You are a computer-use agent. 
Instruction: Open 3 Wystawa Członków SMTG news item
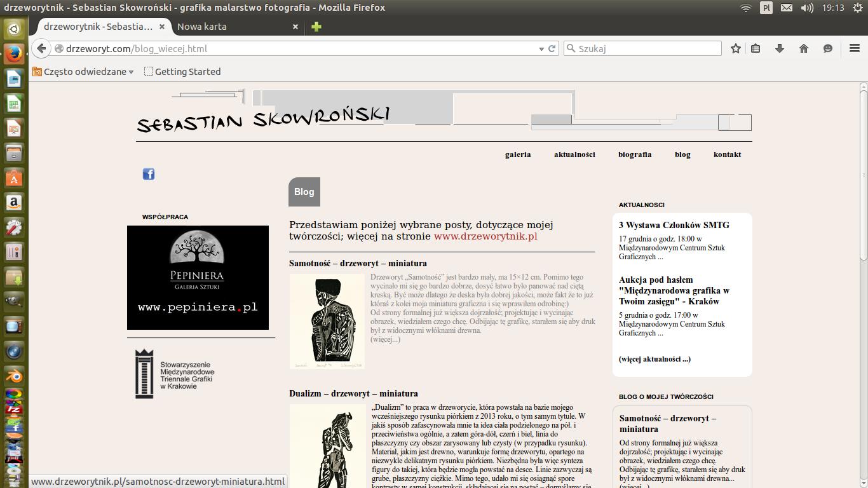[x=674, y=225]
